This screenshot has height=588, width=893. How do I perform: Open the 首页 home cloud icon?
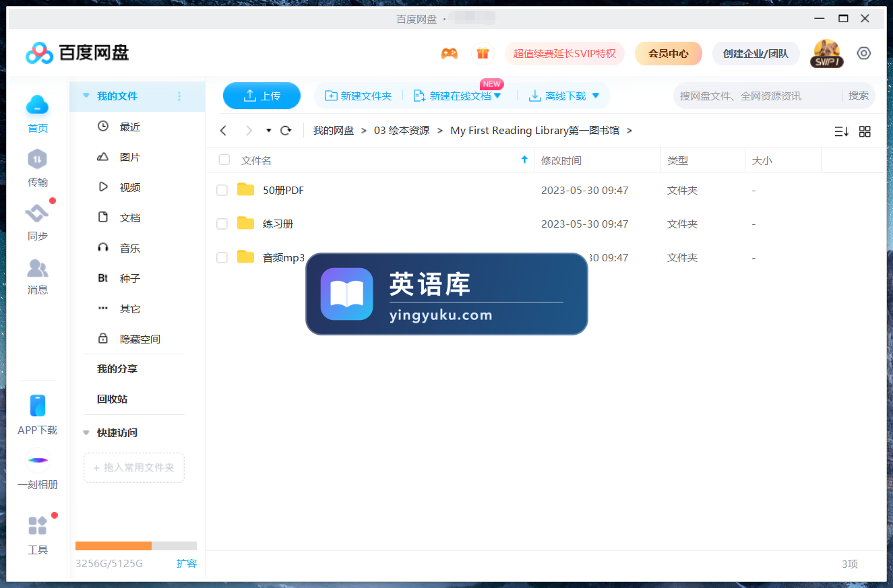[38, 104]
